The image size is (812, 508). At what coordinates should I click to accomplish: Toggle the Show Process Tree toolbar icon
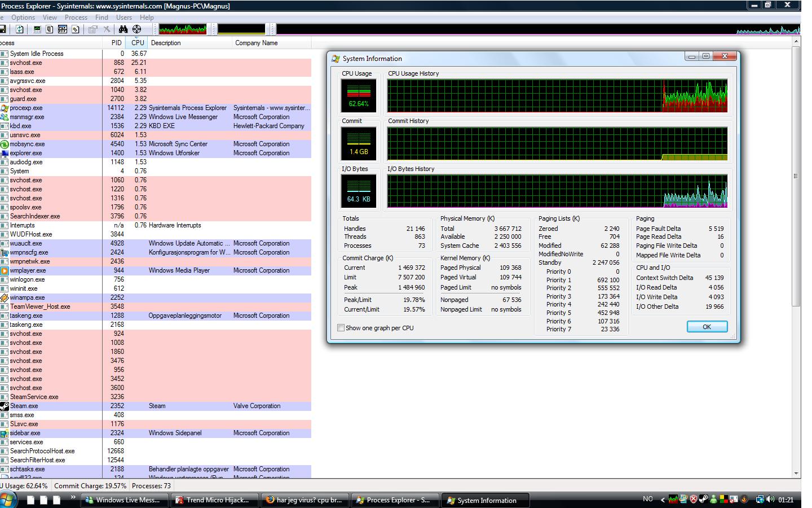click(x=50, y=29)
